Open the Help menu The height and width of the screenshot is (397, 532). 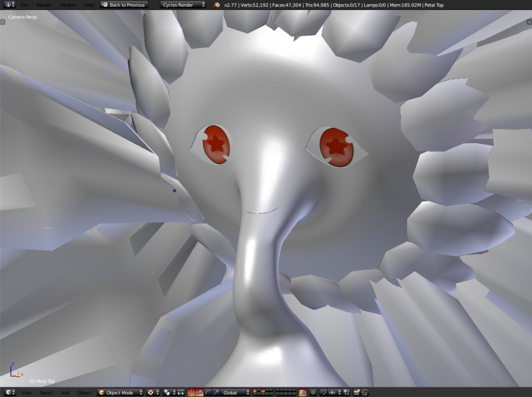click(x=89, y=5)
